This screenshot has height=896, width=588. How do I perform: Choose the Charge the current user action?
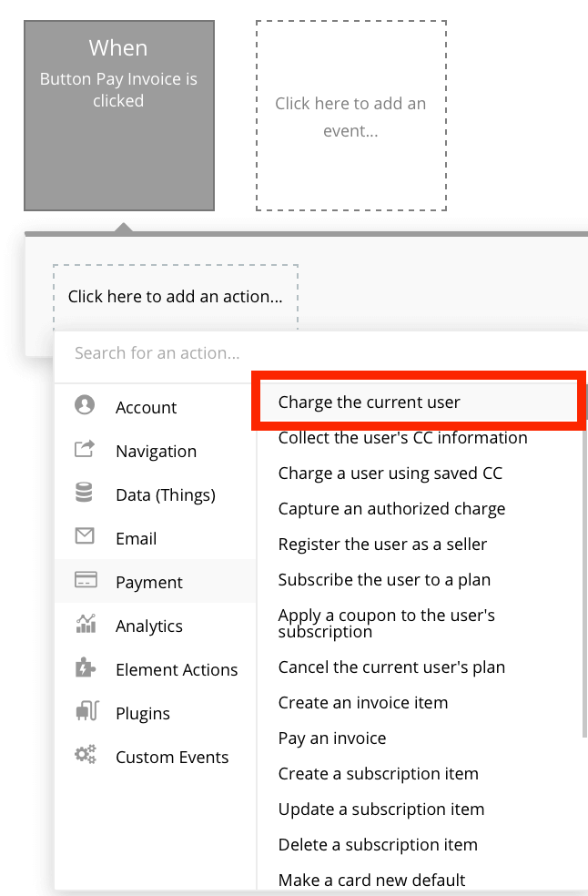pos(369,402)
